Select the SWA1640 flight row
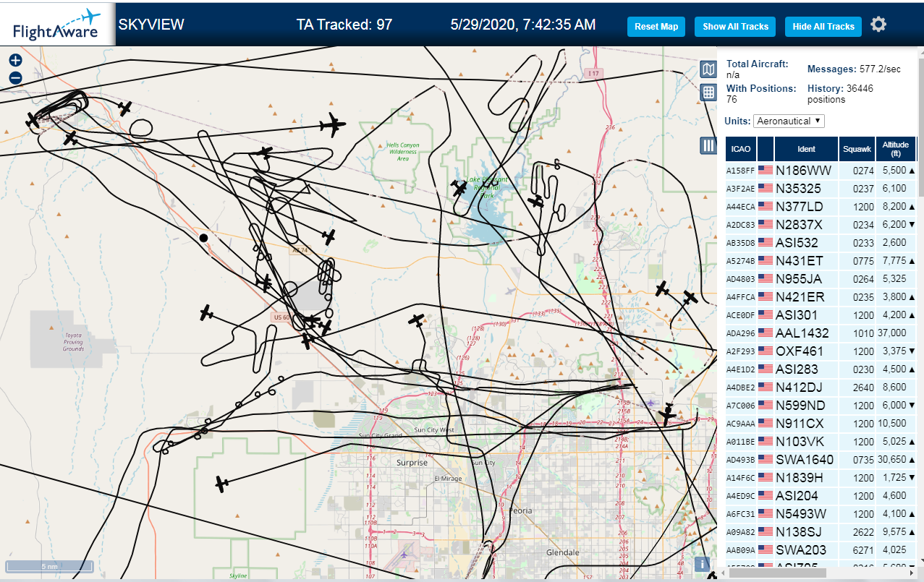 click(821, 460)
